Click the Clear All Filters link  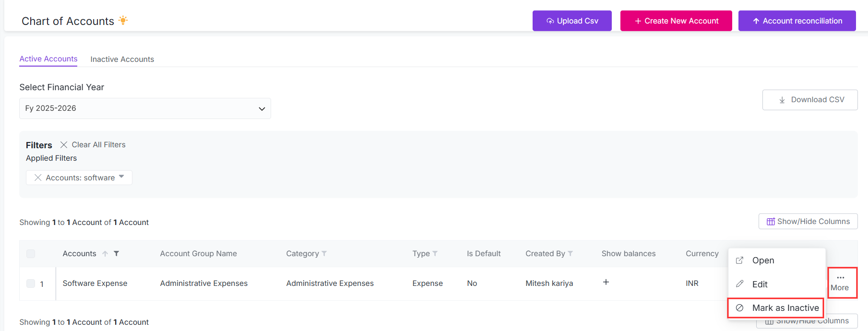point(98,145)
